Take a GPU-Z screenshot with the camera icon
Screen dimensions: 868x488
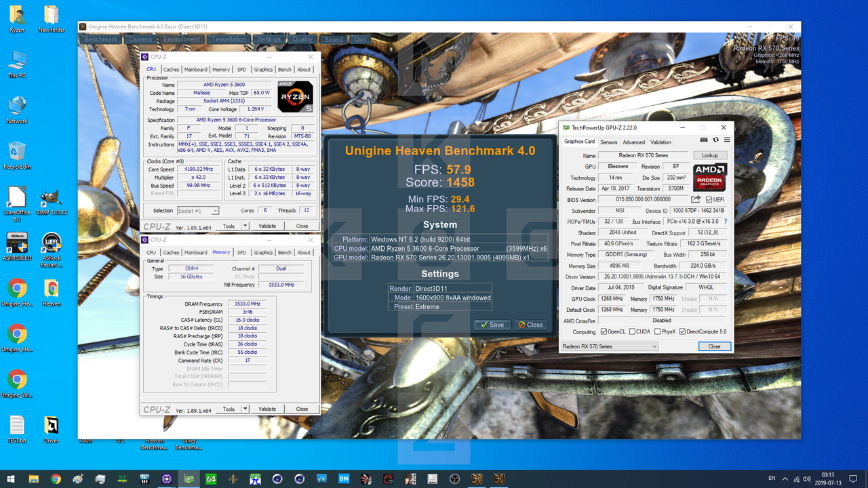[x=704, y=140]
